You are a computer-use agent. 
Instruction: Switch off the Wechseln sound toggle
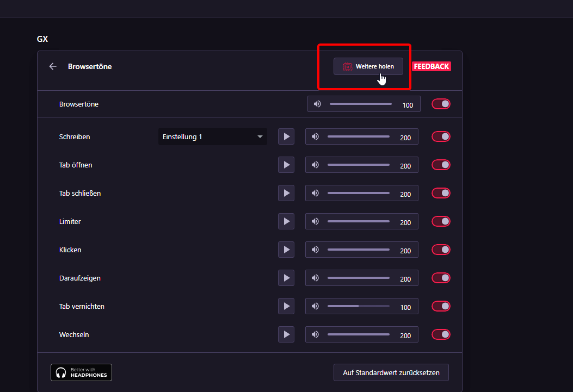(x=441, y=334)
